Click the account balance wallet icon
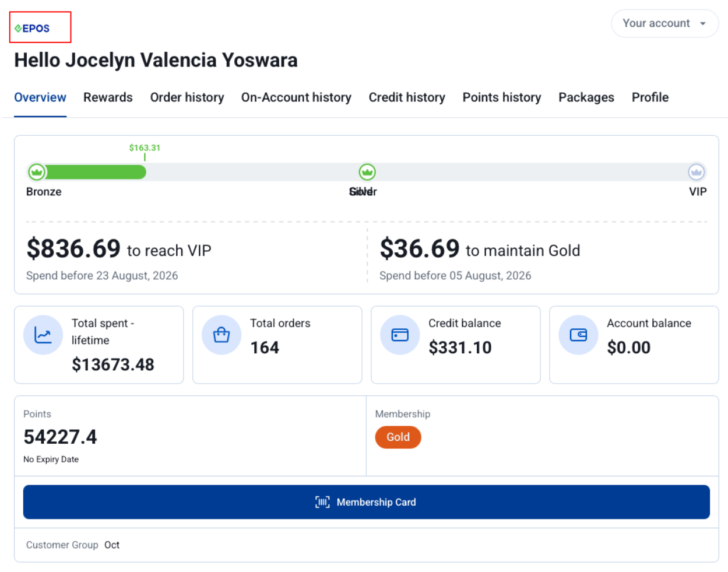The width and height of the screenshot is (728, 572). point(578,335)
